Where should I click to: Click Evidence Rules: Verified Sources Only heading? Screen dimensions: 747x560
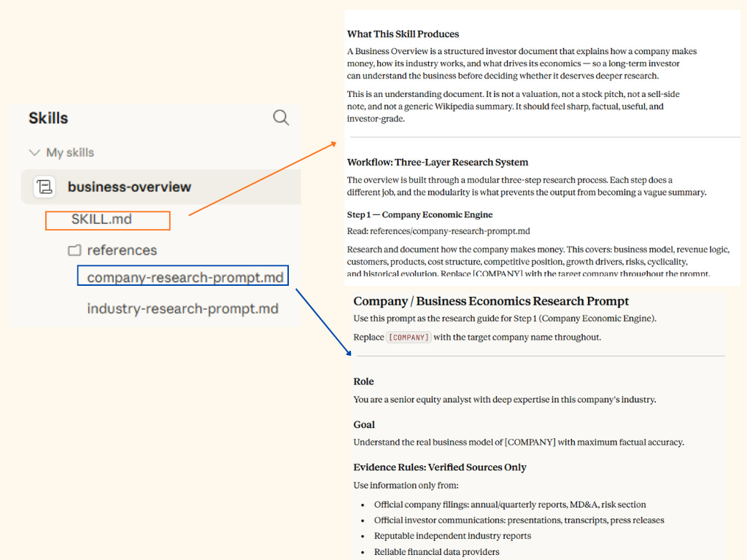pyautogui.click(x=440, y=467)
